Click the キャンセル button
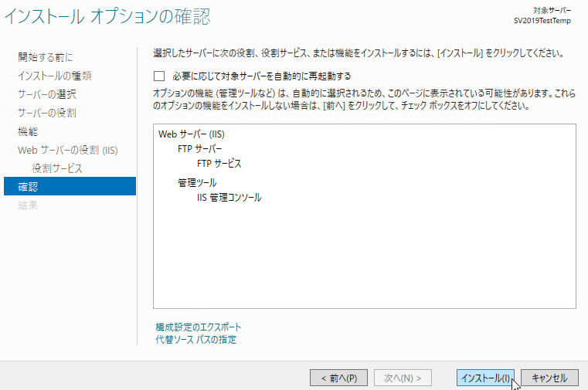Screen dimensions: 588x390 pos(549,378)
